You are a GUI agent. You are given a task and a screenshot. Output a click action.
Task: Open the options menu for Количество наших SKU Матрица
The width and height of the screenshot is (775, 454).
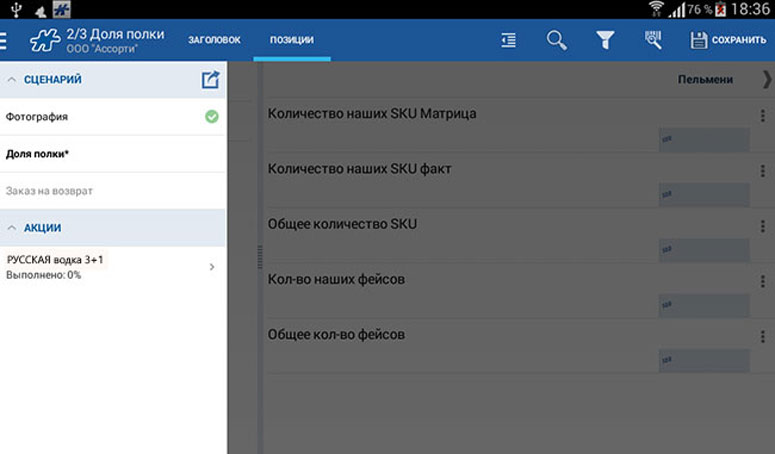pyautogui.click(x=763, y=116)
